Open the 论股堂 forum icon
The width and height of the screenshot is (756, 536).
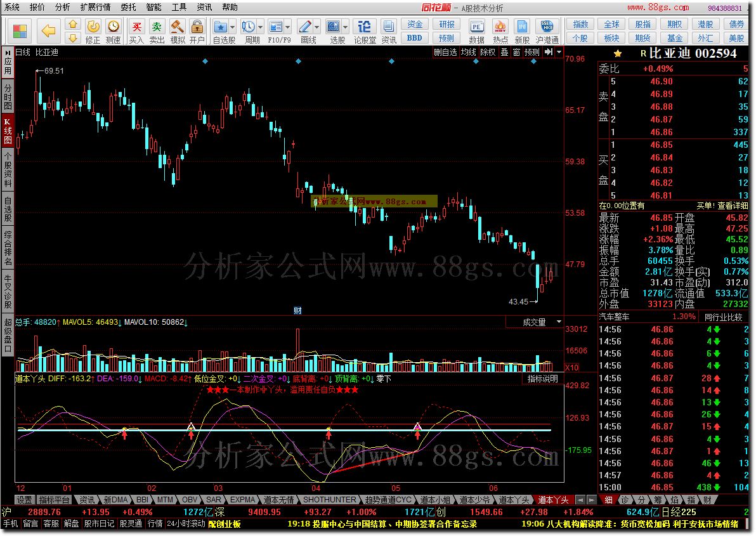click(365, 27)
